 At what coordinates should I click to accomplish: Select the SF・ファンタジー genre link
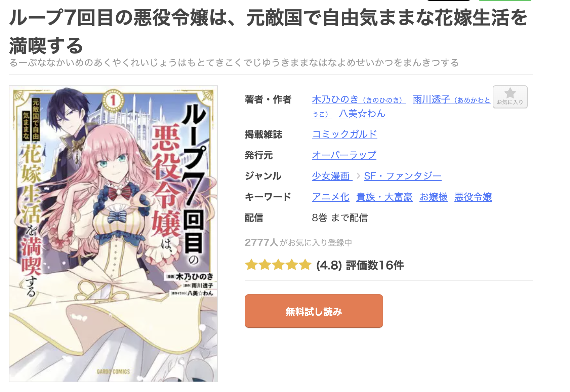coord(403,176)
